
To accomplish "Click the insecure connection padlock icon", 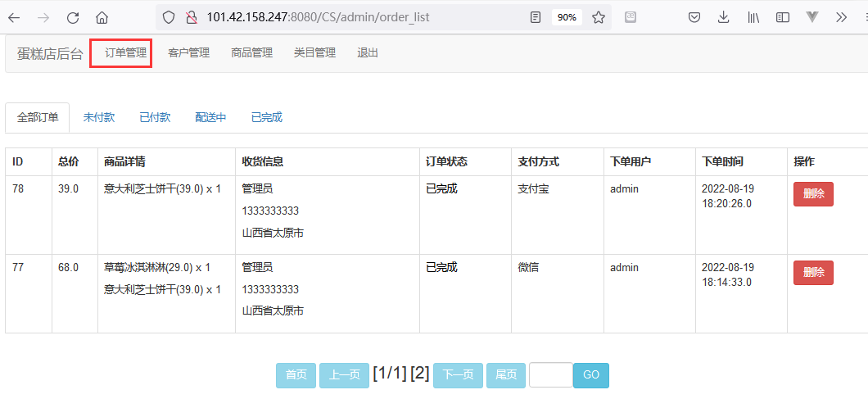I will [x=192, y=17].
